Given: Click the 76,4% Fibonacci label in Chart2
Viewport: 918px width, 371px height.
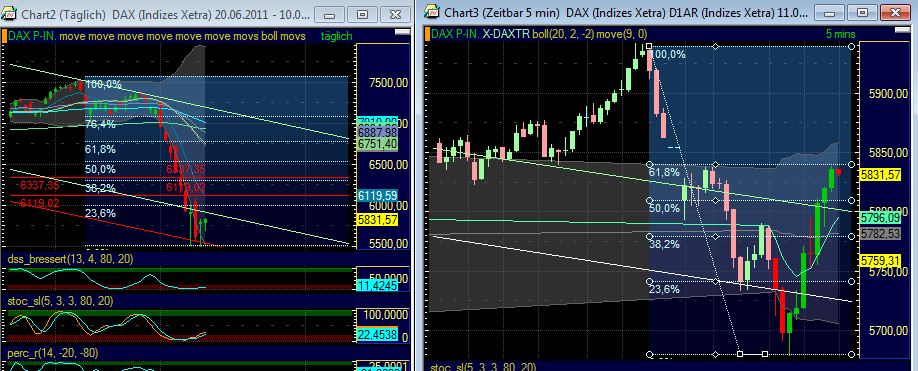Looking at the screenshot, I should [x=100, y=125].
